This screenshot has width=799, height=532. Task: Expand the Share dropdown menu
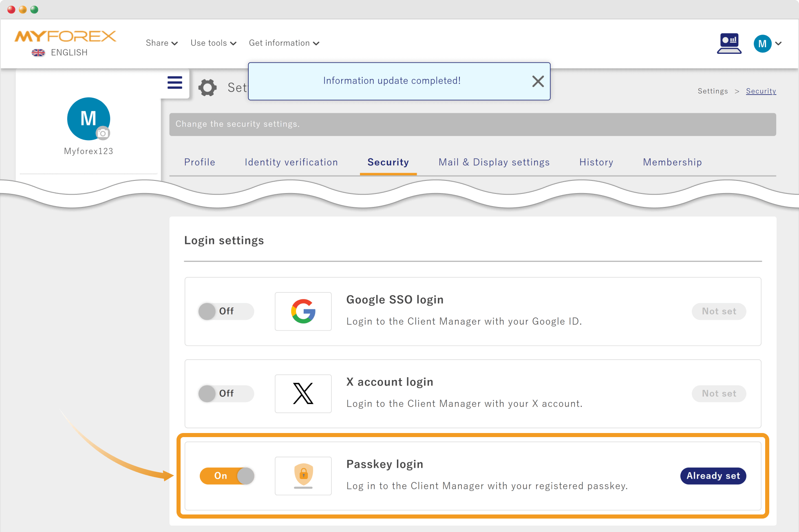161,43
